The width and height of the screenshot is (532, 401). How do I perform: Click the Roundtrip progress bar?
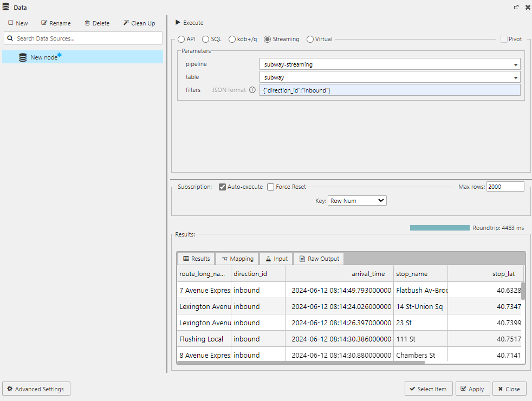click(439, 228)
